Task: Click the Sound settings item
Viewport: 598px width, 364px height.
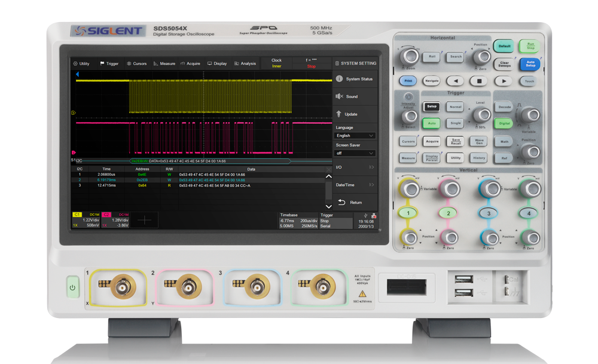Action: 354,96
